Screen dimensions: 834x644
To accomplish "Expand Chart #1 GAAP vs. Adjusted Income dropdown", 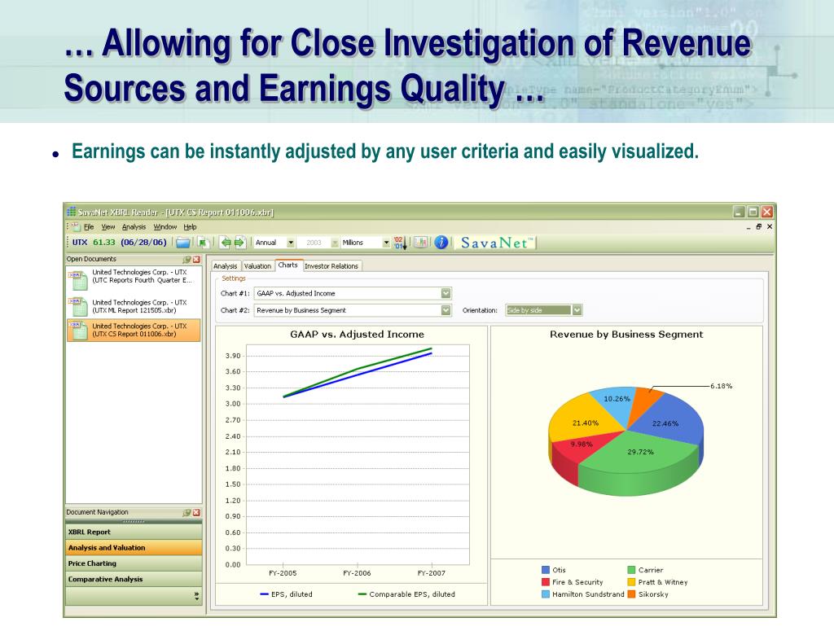I will point(446,294).
